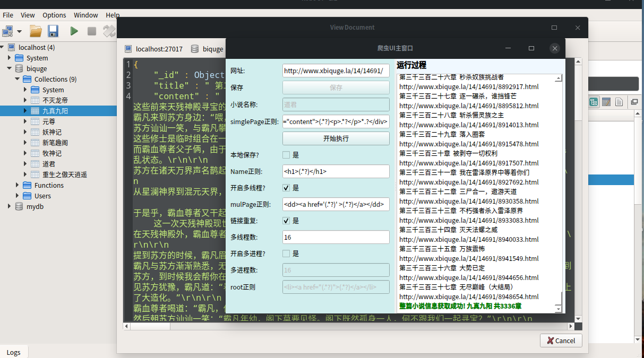Click the 开始执行 button
Screen dimensions: 644x358
click(x=336, y=138)
